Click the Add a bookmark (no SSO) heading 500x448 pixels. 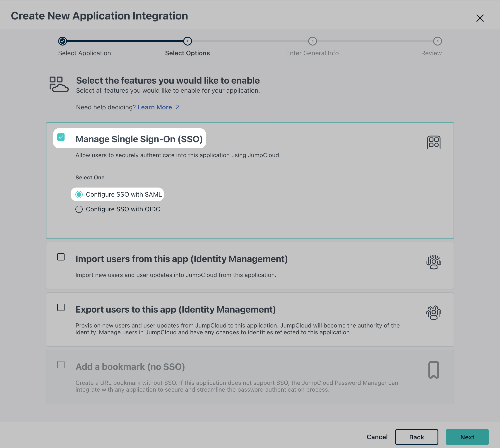click(x=130, y=367)
